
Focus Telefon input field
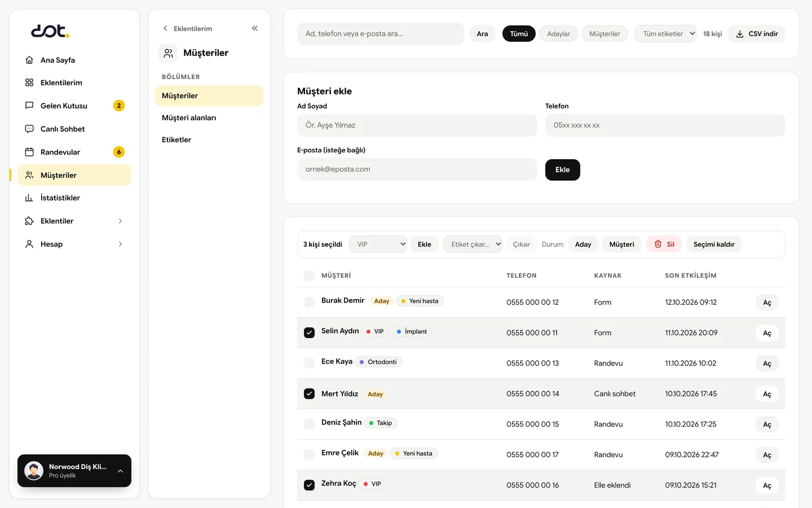coord(665,125)
